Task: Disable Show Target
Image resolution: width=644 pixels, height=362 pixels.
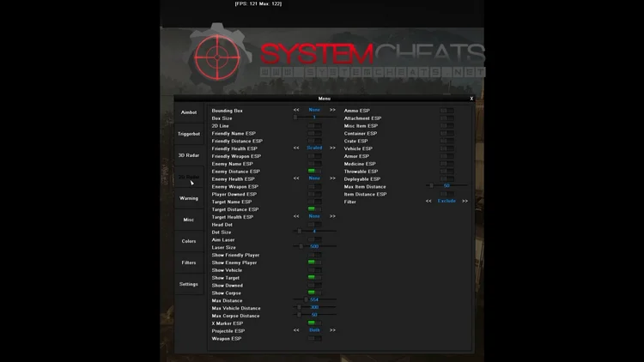Action: click(x=314, y=277)
